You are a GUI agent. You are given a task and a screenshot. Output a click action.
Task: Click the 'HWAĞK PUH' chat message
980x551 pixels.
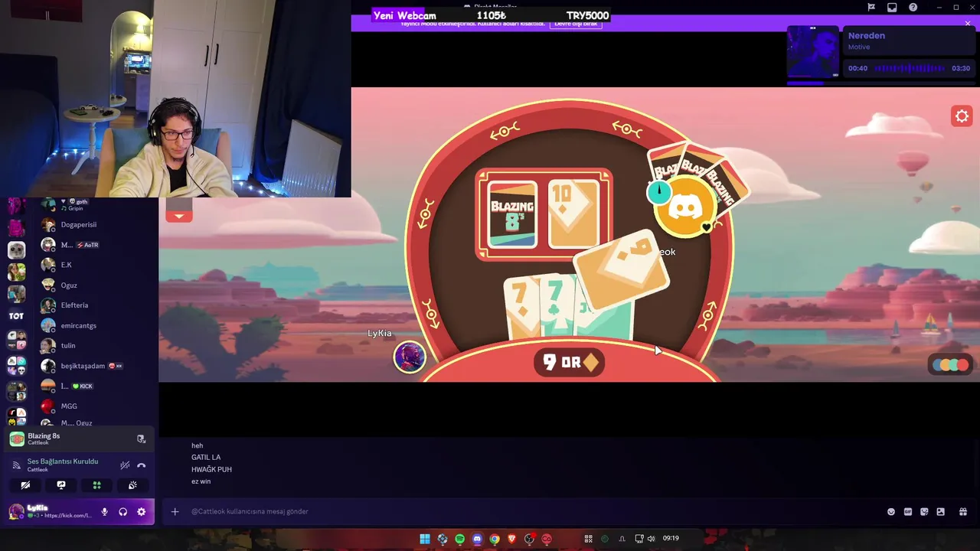tap(211, 469)
